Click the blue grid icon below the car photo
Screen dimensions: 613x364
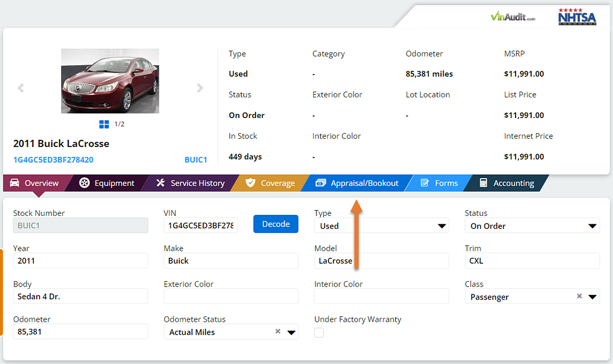tap(104, 124)
